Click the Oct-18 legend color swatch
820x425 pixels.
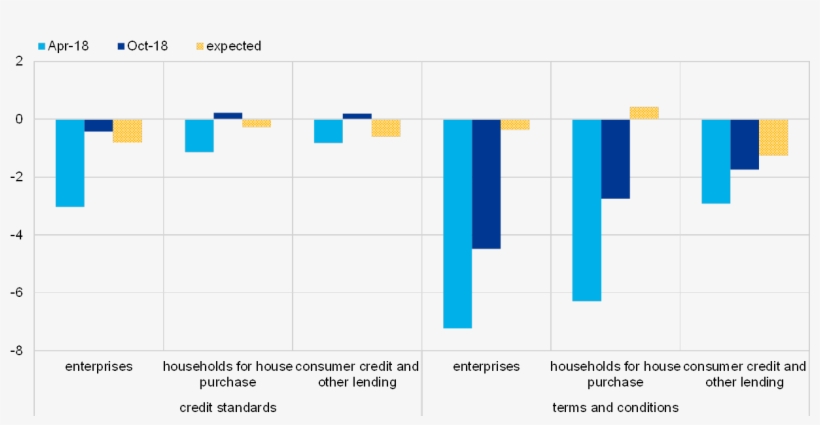pyautogui.click(x=121, y=46)
